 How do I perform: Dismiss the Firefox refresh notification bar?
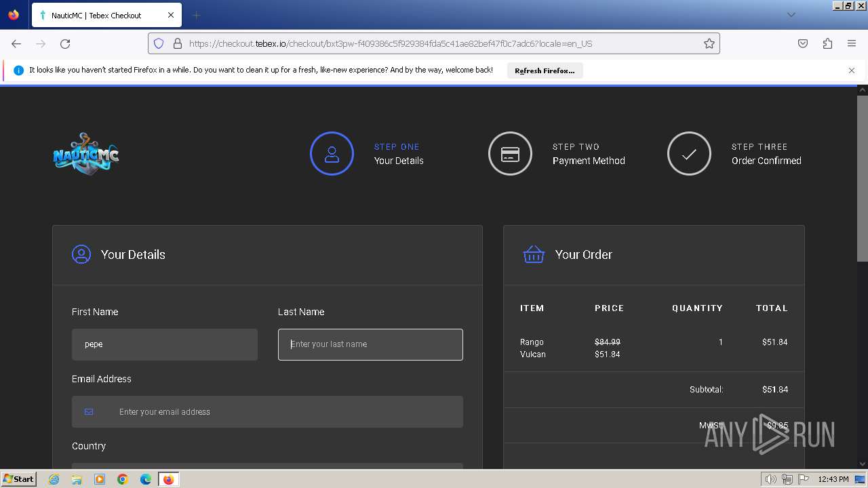click(852, 70)
